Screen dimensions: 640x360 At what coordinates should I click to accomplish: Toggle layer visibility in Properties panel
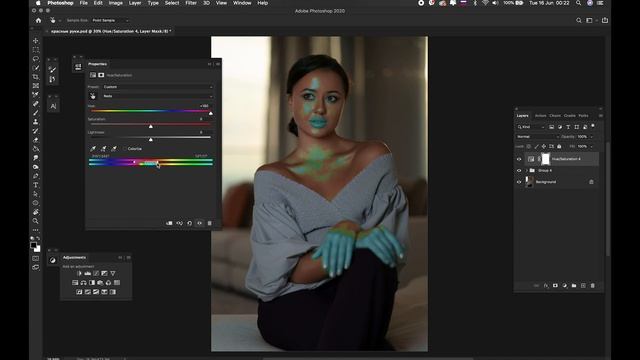tap(200, 223)
